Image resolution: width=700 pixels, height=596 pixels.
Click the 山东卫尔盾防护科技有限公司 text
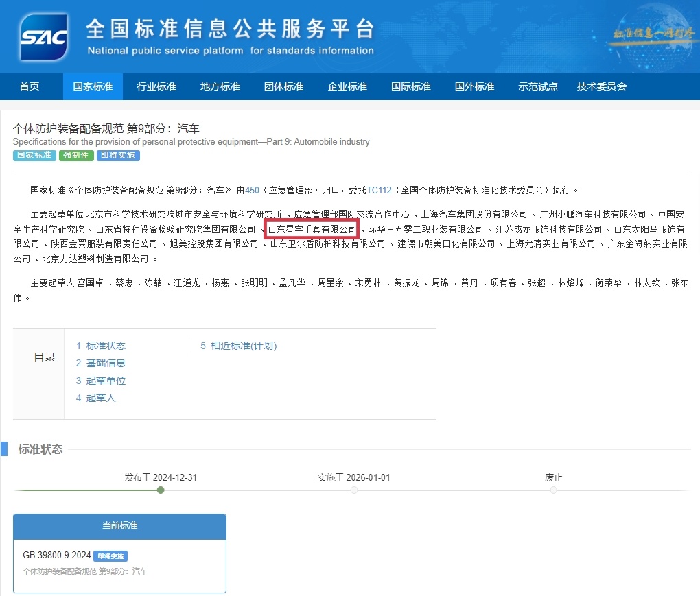coord(327,244)
